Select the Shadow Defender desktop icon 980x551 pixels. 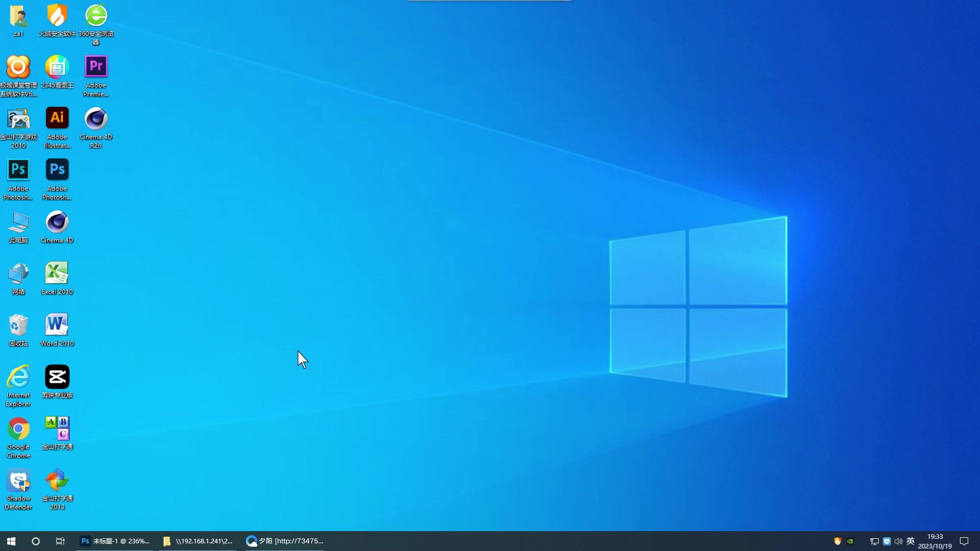click(18, 489)
